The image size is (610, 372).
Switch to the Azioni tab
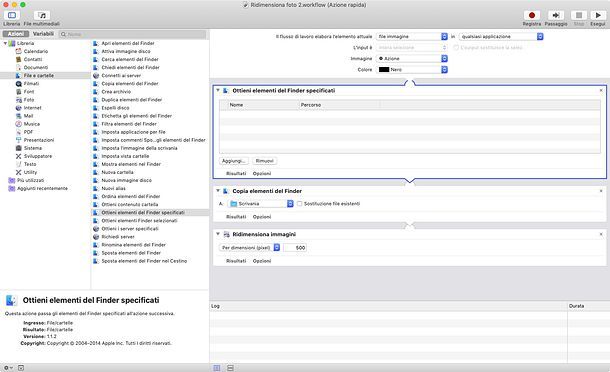tap(16, 34)
